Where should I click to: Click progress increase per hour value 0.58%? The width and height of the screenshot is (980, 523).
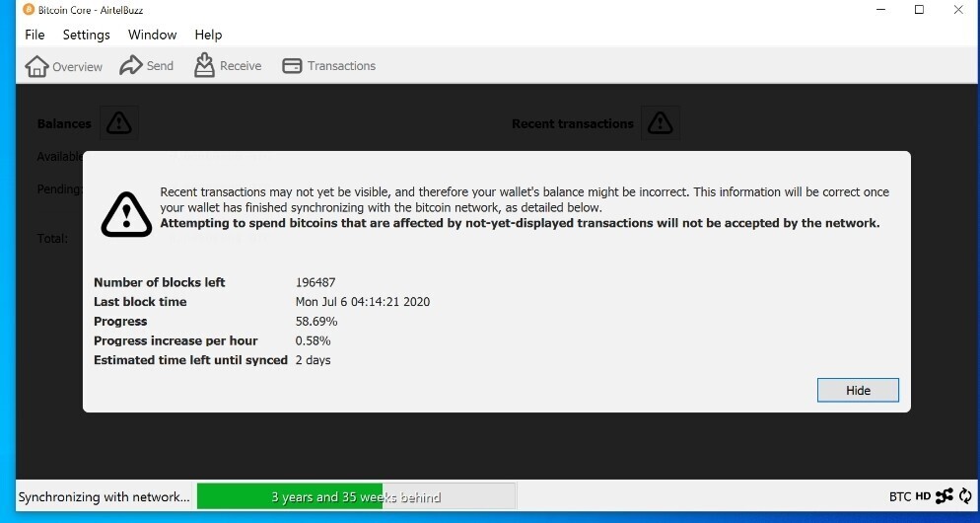point(314,341)
